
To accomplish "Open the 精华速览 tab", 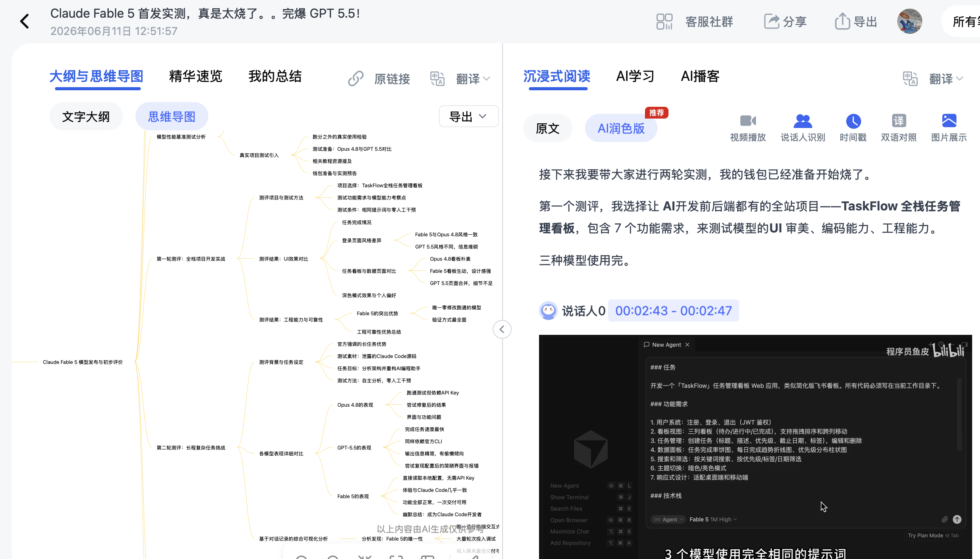I will 195,76.
